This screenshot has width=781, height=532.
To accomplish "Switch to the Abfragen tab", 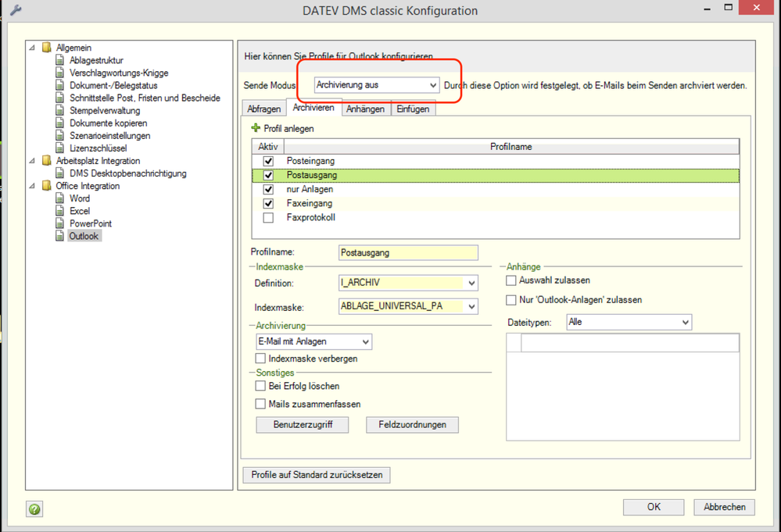I will coord(264,109).
